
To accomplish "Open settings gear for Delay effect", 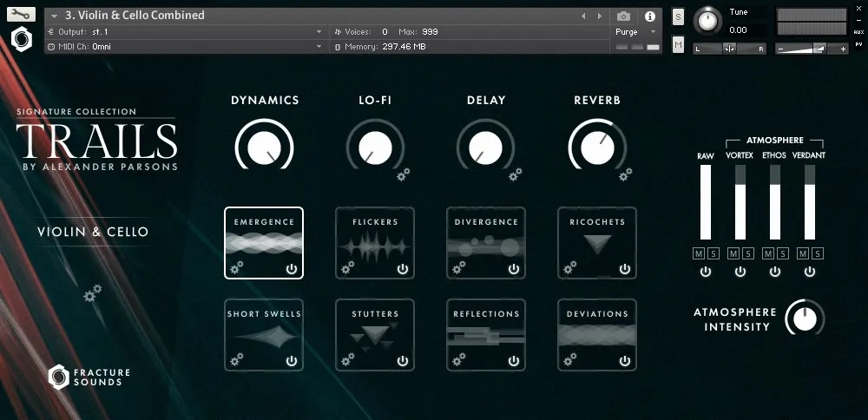I will [515, 175].
